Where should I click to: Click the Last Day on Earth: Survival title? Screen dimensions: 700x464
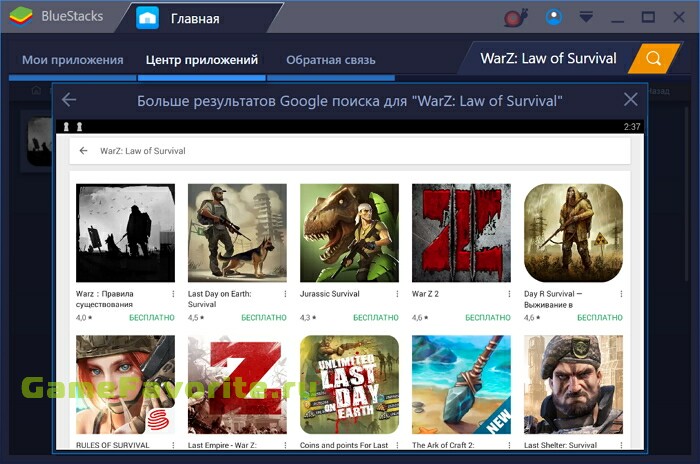click(220, 299)
